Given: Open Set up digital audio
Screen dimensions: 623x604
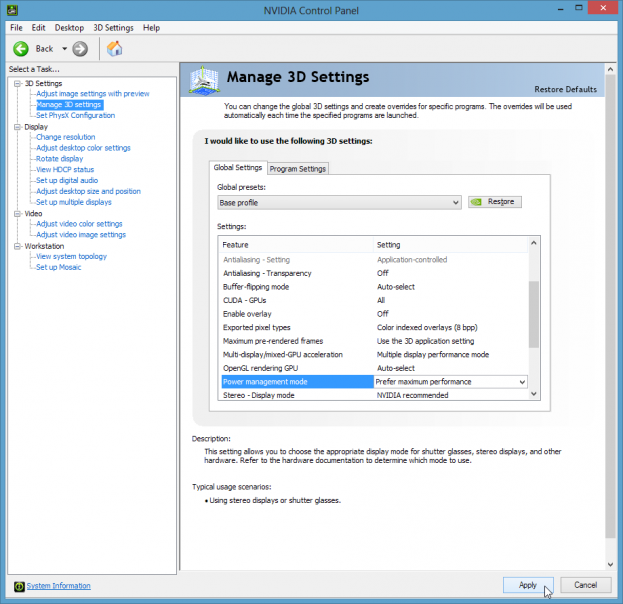Looking at the screenshot, I should [67, 180].
